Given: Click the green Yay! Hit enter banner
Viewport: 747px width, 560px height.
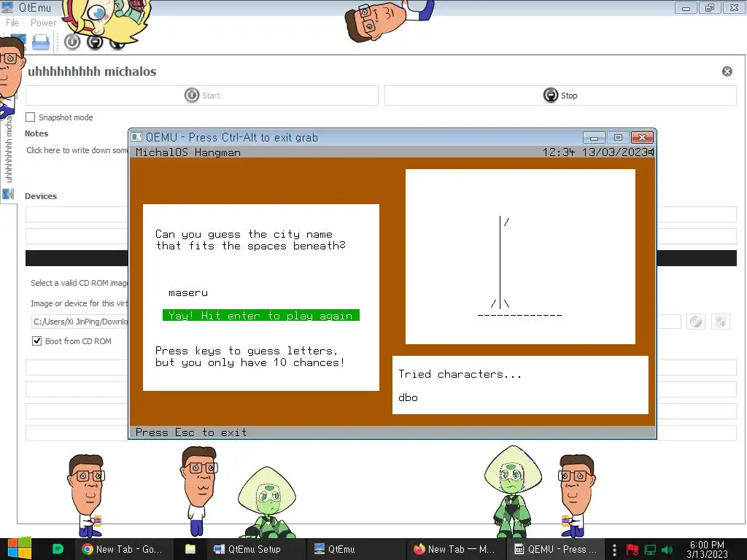Looking at the screenshot, I should click(x=261, y=315).
